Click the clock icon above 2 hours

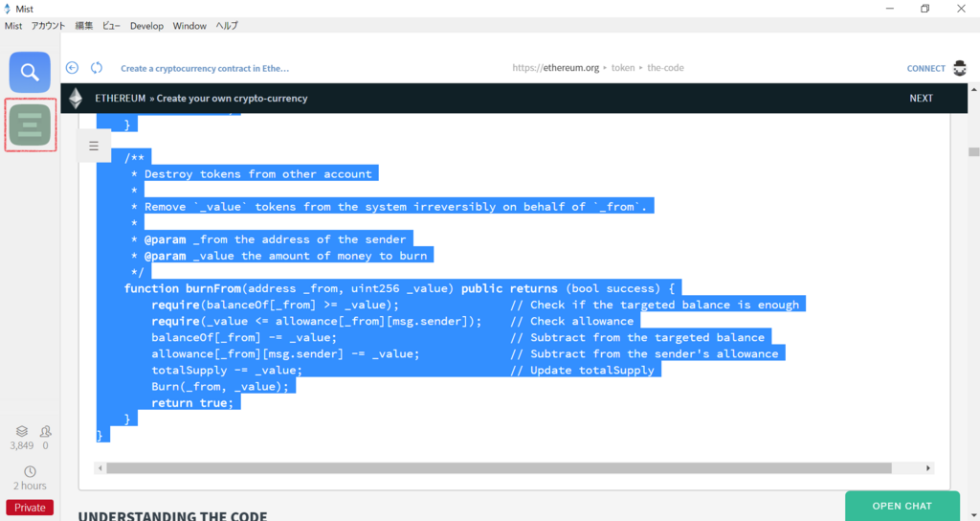coord(30,471)
